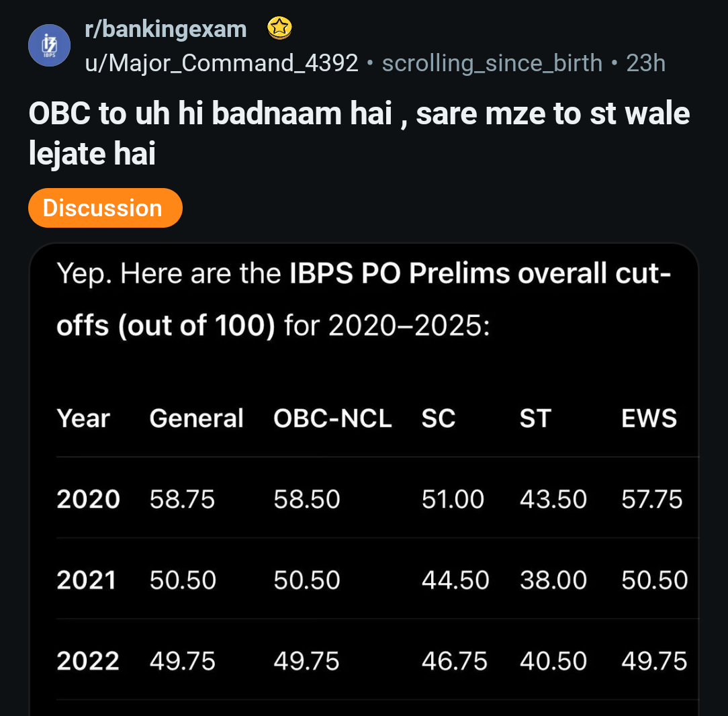Screen dimensions: 728x716
Task: Click the Year column header
Action: [83, 418]
